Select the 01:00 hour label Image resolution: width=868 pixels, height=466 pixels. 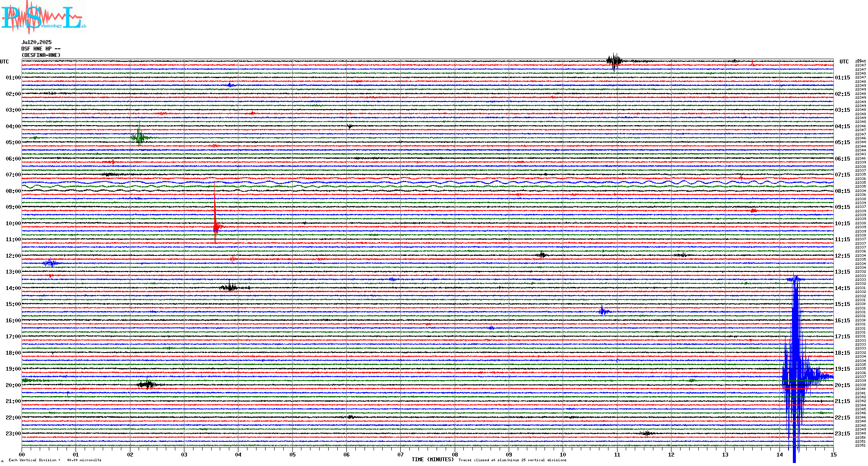13,78
